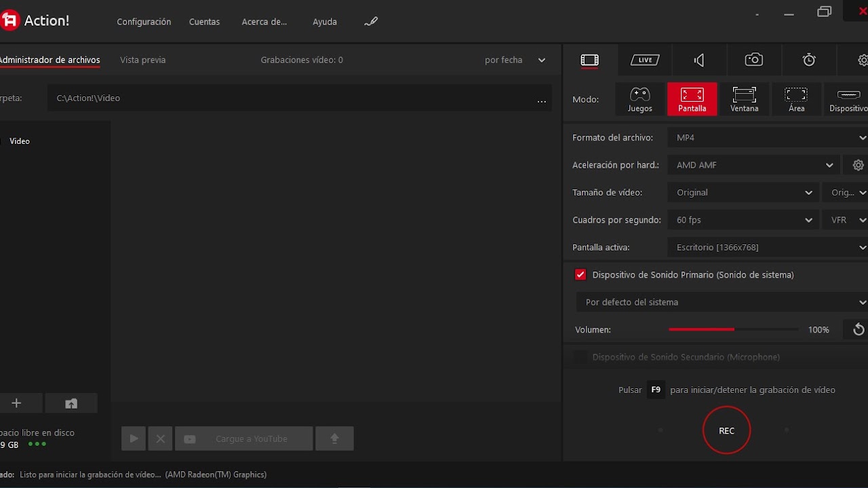Select Ventana recording mode
Image resolution: width=868 pixels, height=488 pixels.
pyautogui.click(x=744, y=99)
